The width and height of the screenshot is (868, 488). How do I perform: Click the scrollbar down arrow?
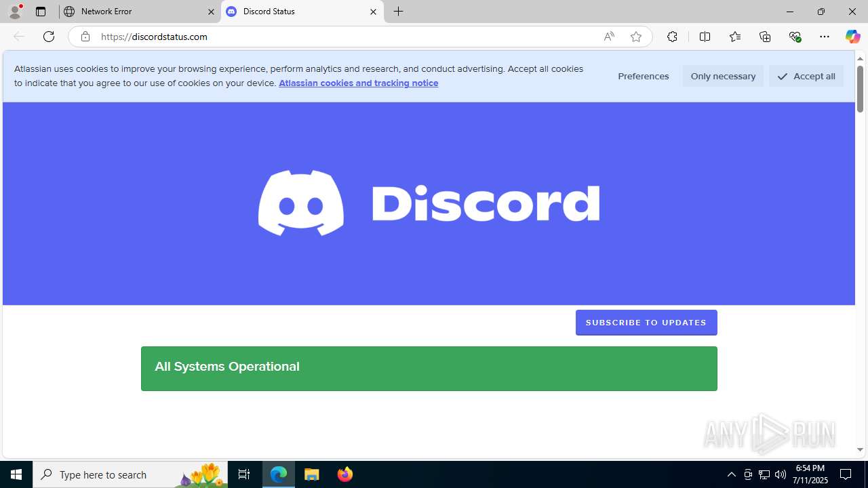point(860,449)
